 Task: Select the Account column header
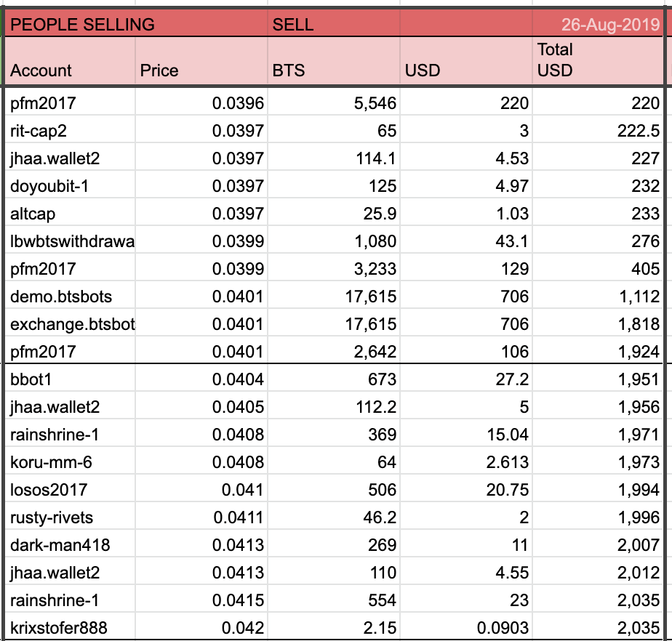pos(41,70)
